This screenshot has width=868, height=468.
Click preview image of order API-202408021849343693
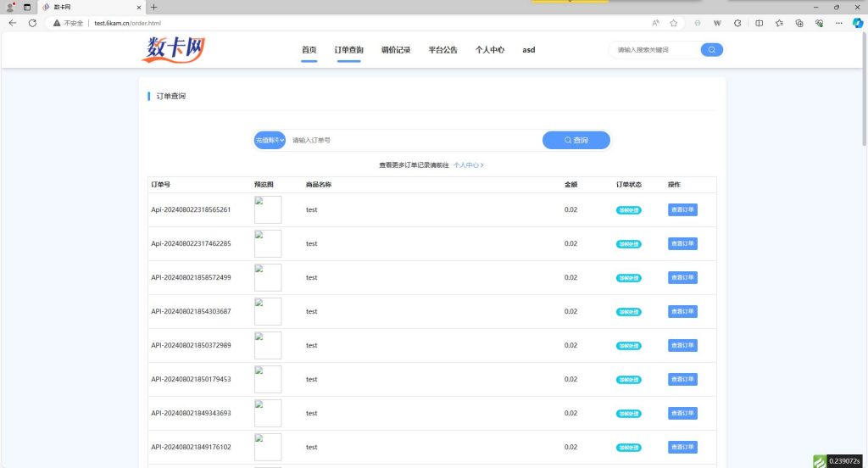tap(268, 413)
